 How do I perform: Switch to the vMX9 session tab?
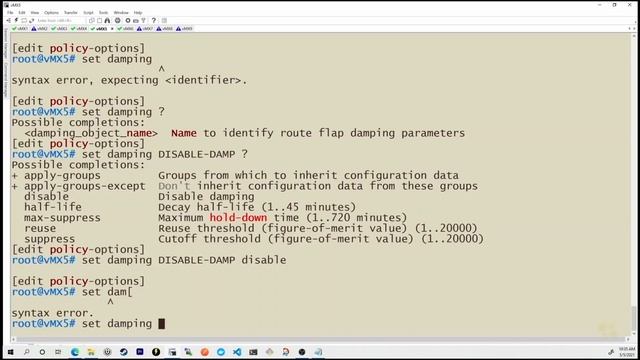pos(184,29)
